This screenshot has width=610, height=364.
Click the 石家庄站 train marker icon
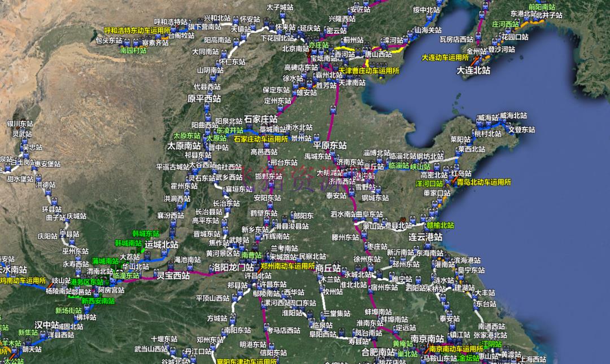point(249,126)
